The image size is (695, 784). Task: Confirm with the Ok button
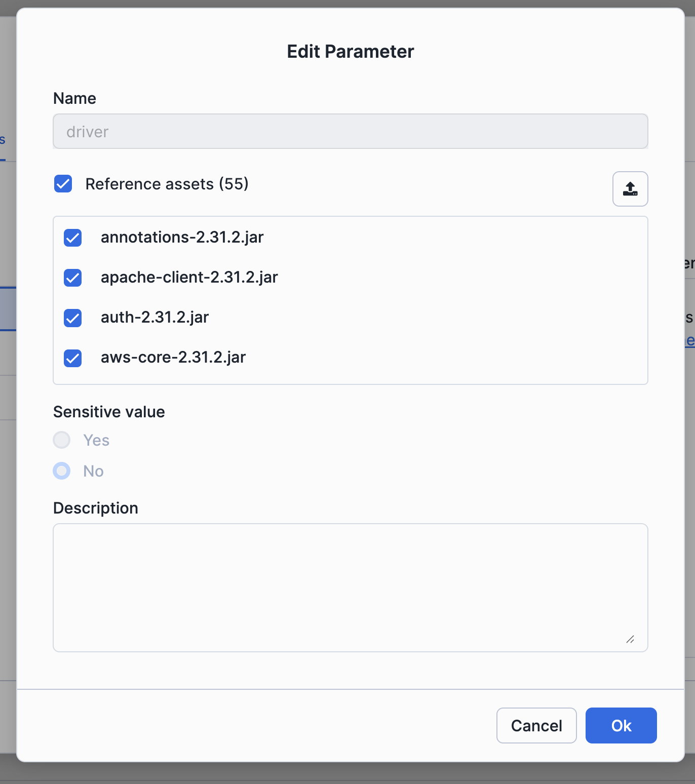click(621, 725)
